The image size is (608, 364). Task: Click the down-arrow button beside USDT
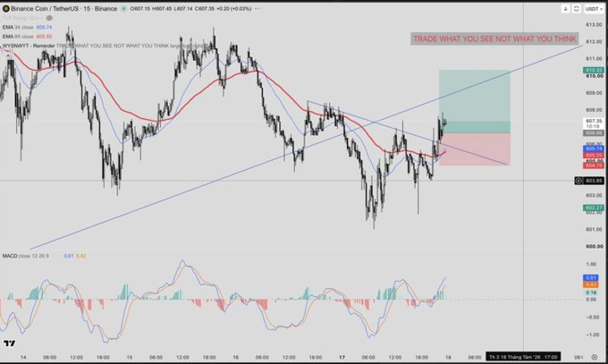click(565, 9)
